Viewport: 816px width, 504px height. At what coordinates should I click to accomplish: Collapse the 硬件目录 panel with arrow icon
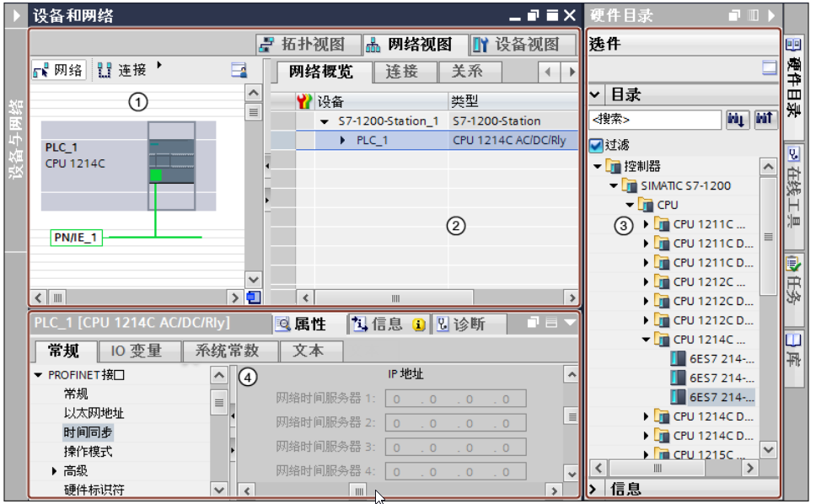coord(771,16)
